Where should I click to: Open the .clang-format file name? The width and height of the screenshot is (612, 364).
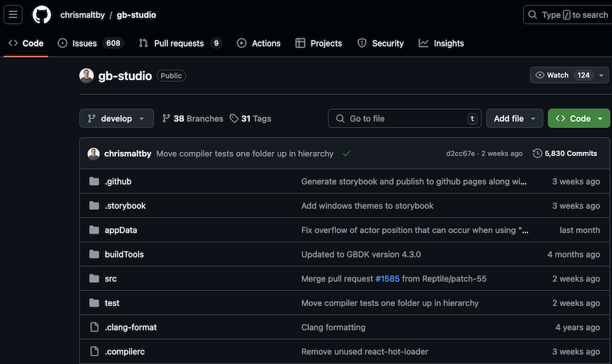pyautogui.click(x=130, y=327)
